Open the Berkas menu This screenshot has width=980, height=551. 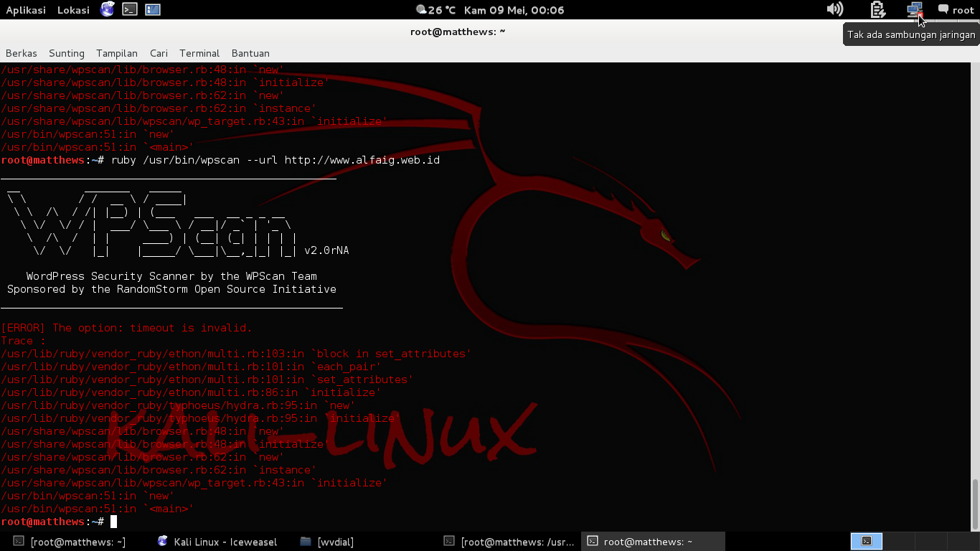tap(22, 53)
